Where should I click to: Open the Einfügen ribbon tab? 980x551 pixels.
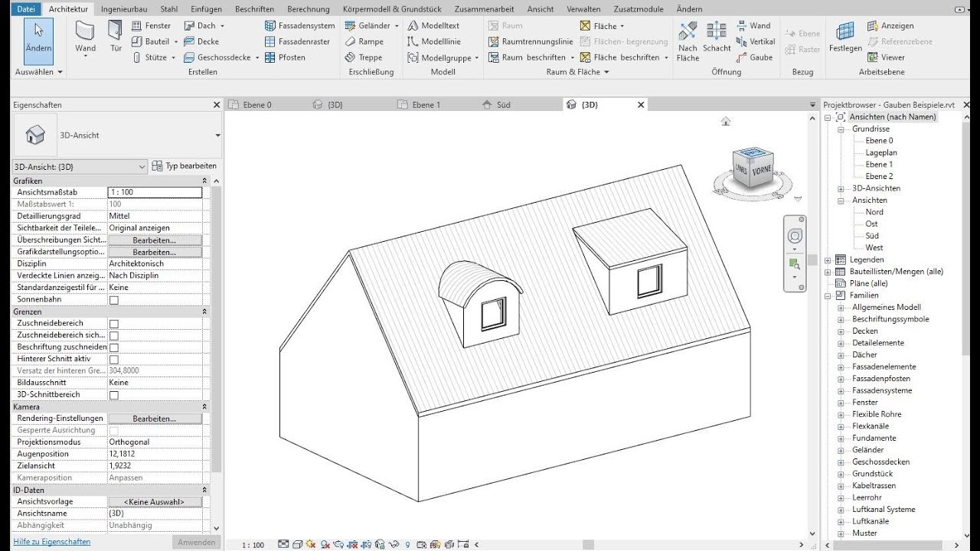[x=206, y=9]
